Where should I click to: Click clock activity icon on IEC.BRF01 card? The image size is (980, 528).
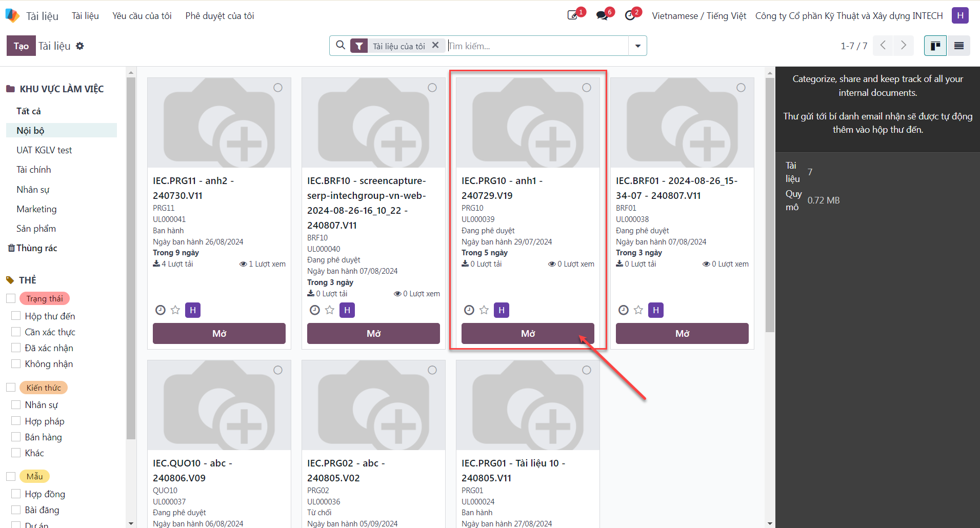pos(624,310)
